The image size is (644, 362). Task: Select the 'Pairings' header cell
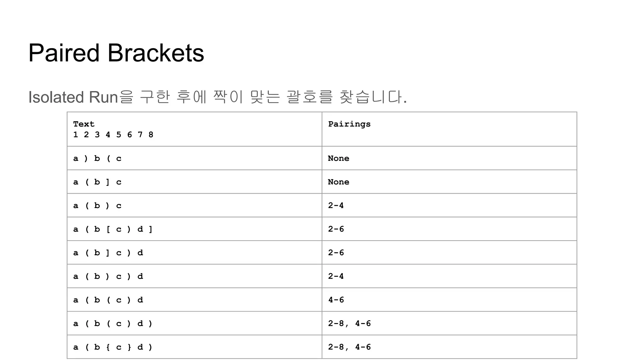(x=349, y=124)
